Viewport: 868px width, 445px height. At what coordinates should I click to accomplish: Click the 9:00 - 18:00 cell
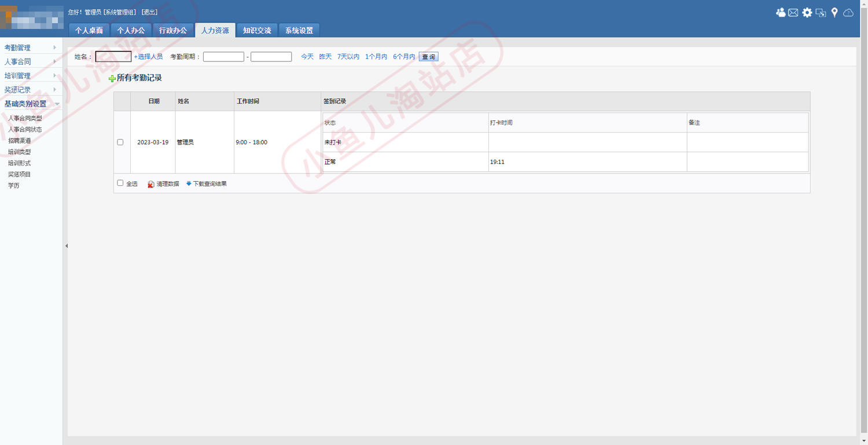pos(277,142)
